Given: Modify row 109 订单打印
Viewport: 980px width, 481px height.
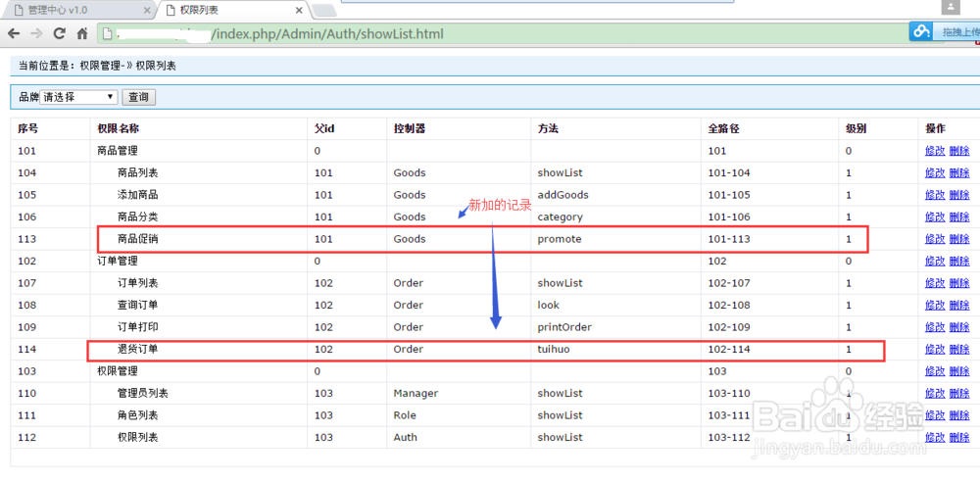Looking at the screenshot, I should (x=934, y=326).
